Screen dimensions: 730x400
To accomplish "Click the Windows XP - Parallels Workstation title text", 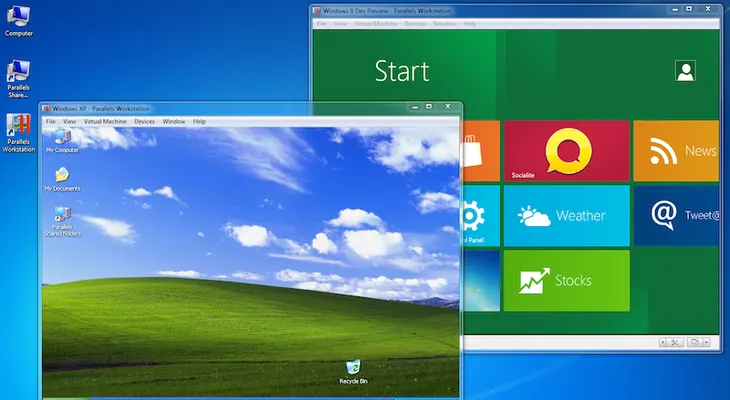I will click(101, 108).
